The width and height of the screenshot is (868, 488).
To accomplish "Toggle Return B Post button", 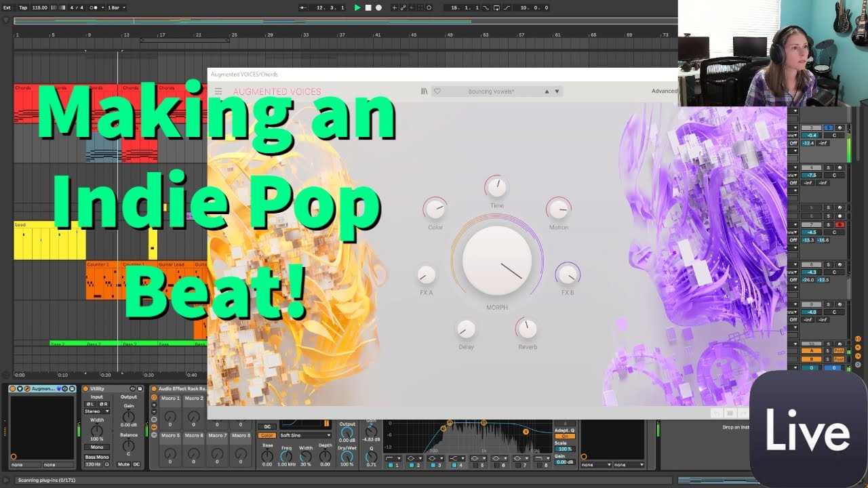I will (839, 359).
